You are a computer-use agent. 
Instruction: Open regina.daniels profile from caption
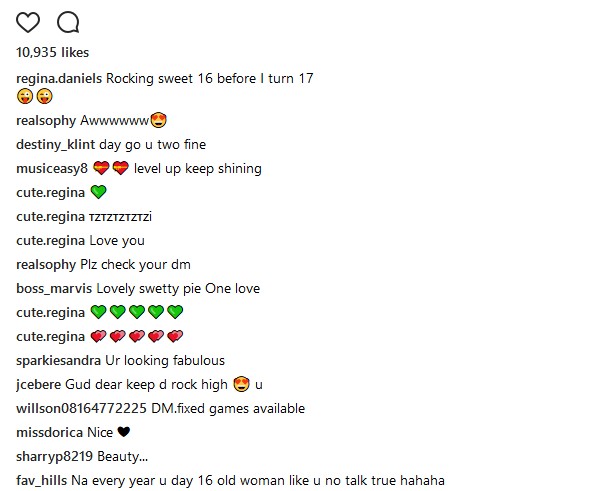click(x=59, y=78)
